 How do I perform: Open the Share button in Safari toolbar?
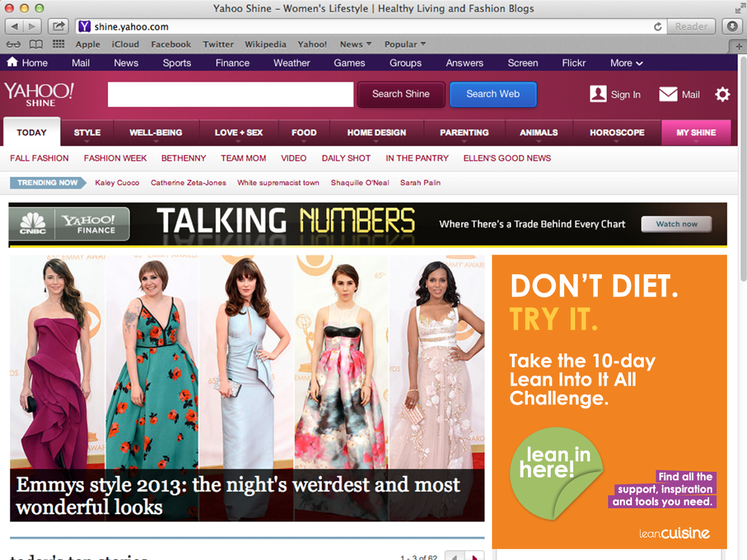tap(58, 26)
